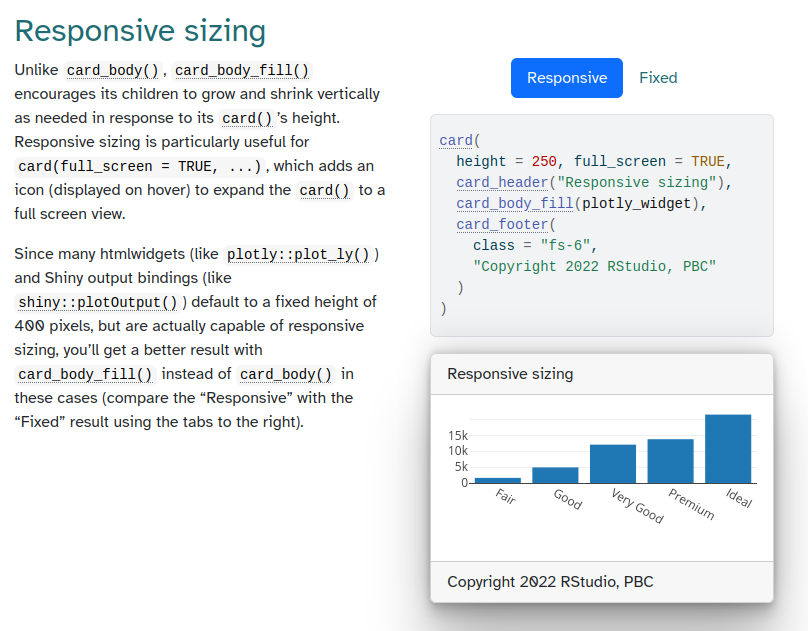Click "Copyright 2022 RStudio, PBC" string in code
The width and height of the screenshot is (808, 631).
594,266
